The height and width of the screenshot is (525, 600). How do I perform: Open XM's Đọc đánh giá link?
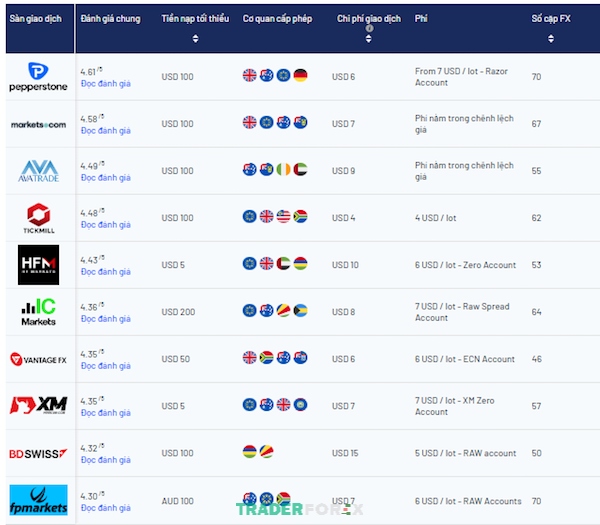pos(106,413)
